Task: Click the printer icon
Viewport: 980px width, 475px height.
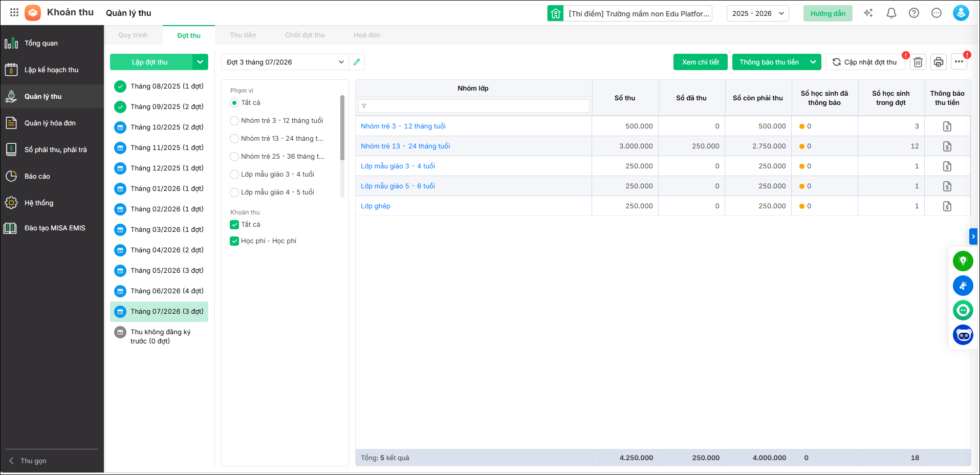Action: pos(939,62)
